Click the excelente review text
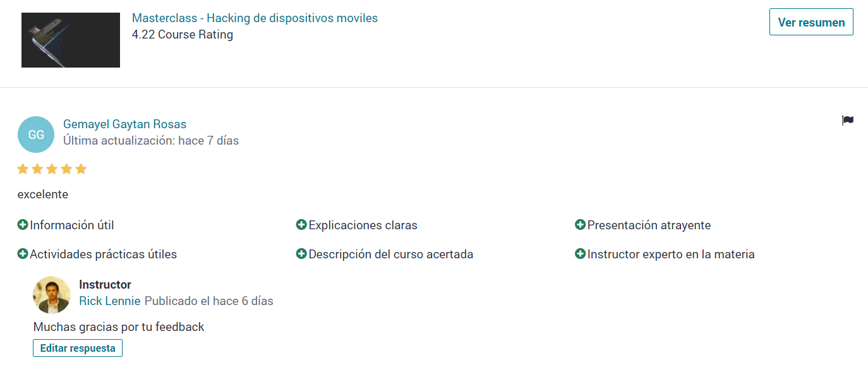 click(43, 195)
